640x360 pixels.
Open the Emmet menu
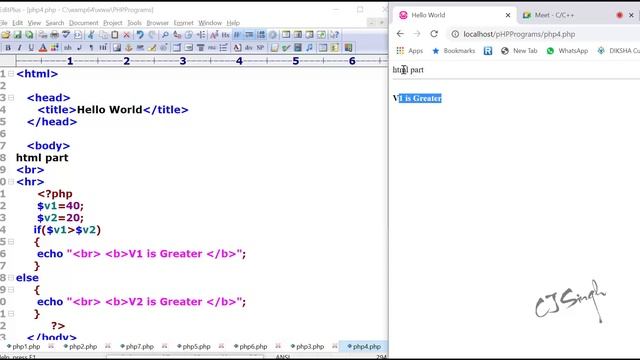click(x=183, y=23)
